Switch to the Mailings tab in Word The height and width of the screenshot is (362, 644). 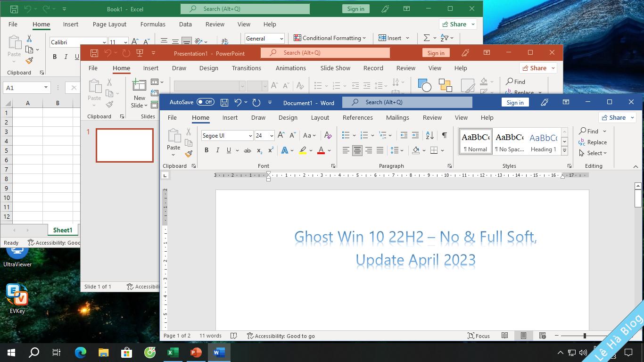tap(397, 117)
